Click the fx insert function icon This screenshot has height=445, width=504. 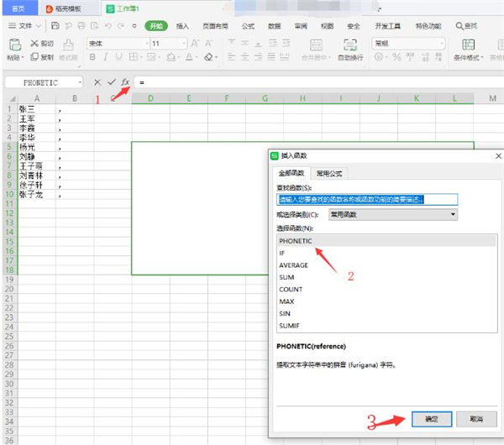point(125,82)
